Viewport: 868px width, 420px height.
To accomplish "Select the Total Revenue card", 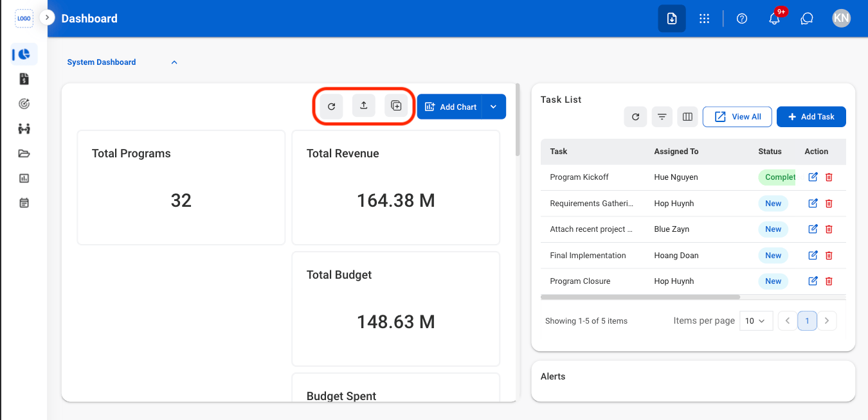I will (x=396, y=188).
